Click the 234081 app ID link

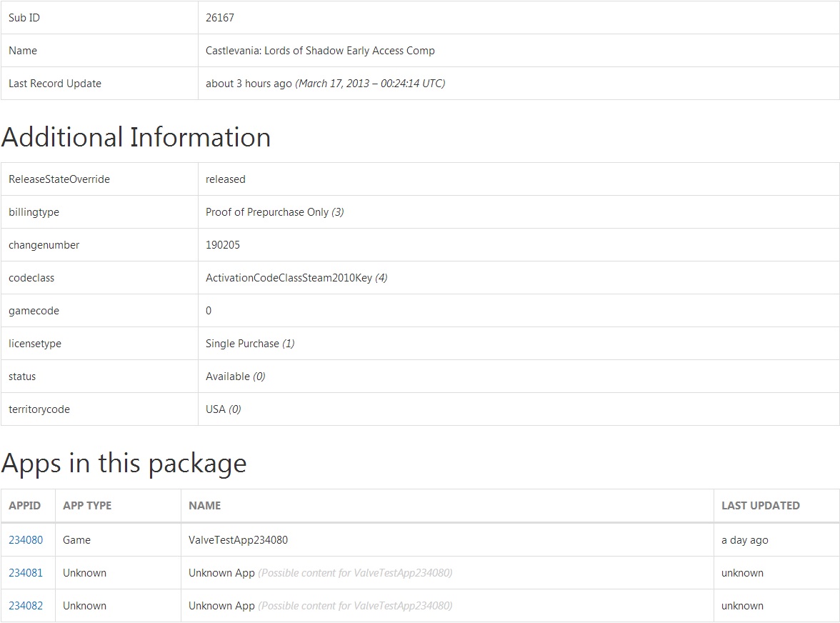26,573
